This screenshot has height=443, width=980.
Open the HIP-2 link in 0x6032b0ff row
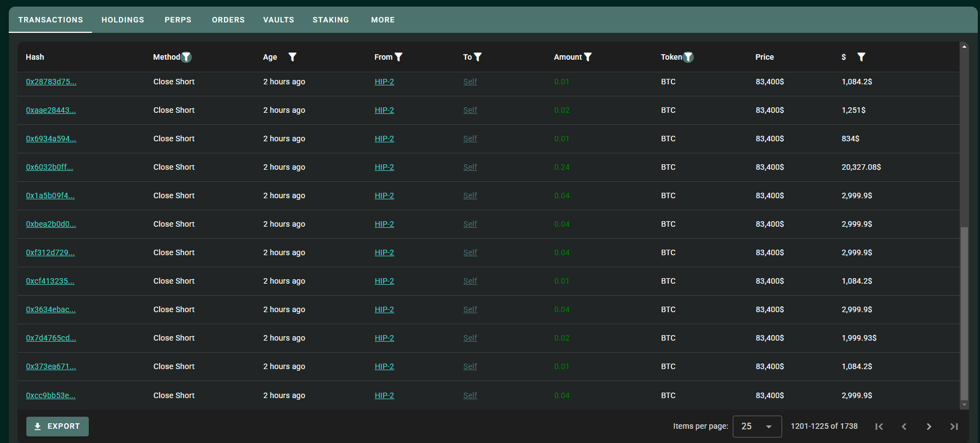[x=384, y=167]
